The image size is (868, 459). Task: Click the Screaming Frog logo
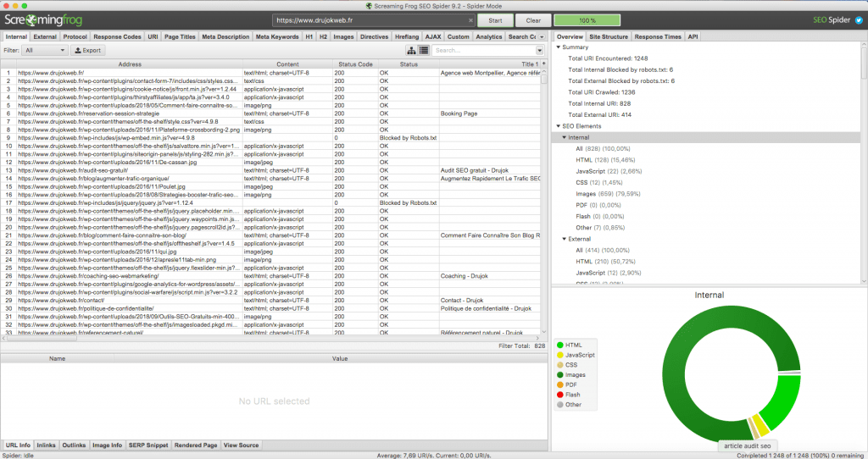click(43, 20)
